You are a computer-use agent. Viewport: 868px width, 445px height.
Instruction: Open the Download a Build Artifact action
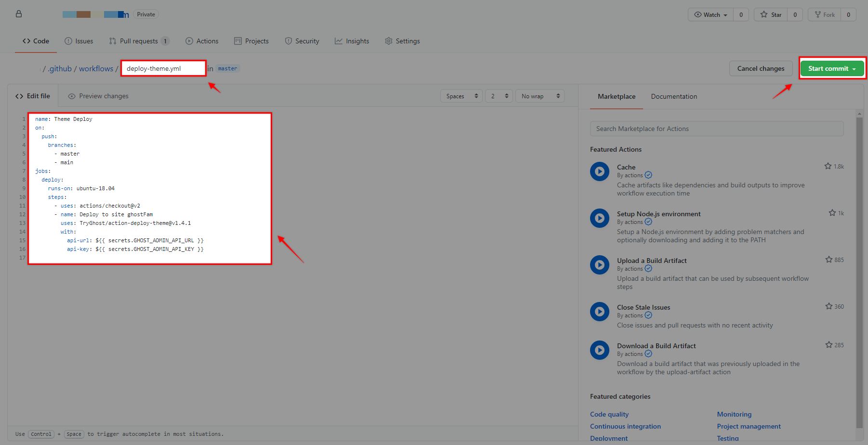[x=656, y=346]
